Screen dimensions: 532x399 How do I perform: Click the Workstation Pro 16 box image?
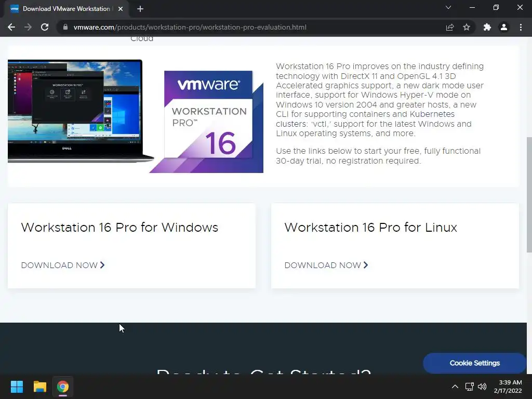pyautogui.click(x=208, y=122)
